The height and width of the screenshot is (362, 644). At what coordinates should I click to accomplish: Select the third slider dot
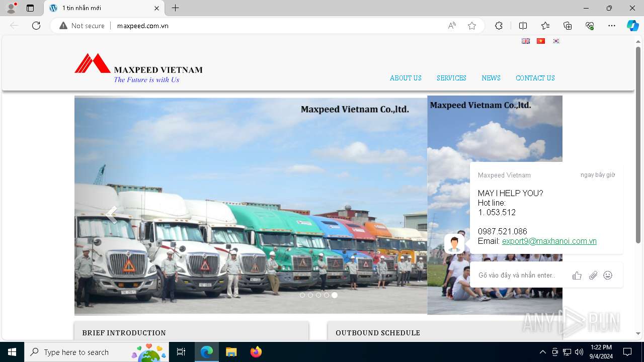(x=318, y=295)
